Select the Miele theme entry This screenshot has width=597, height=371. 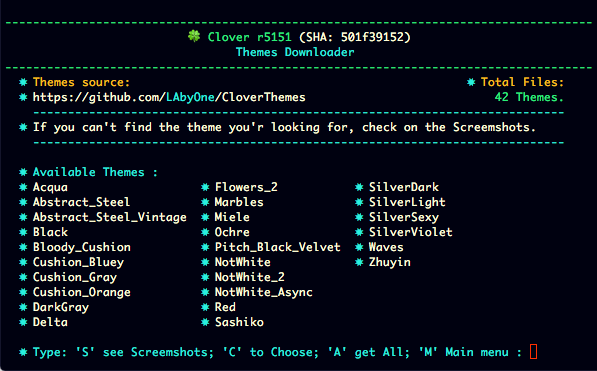coord(232,217)
